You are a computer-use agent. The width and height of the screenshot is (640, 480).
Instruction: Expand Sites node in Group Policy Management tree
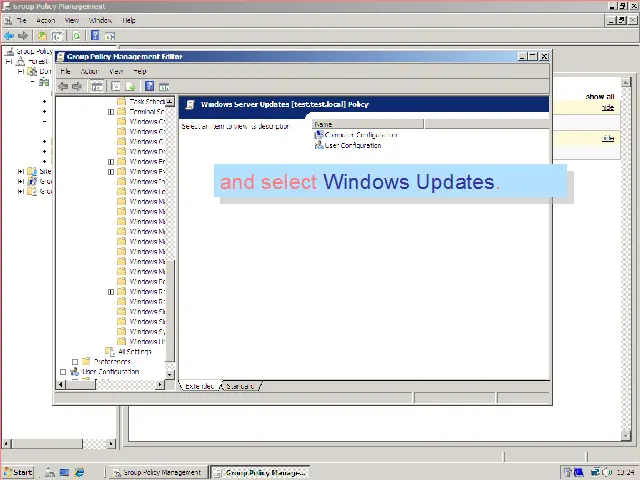point(20,171)
